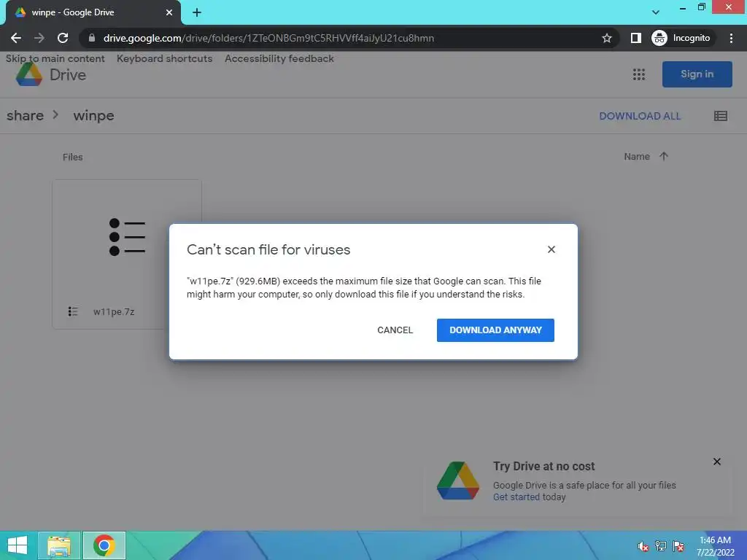
Task: Click the muted volume tray icon
Action: (x=643, y=546)
